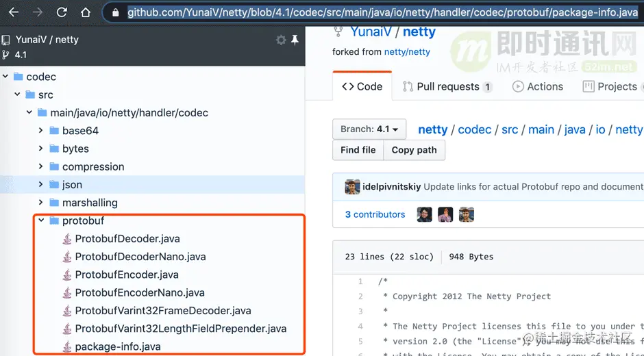Image resolution: width=644 pixels, height=356 pixels.
Task: Click the padlock icon in address bar
Action: point(116,13)
